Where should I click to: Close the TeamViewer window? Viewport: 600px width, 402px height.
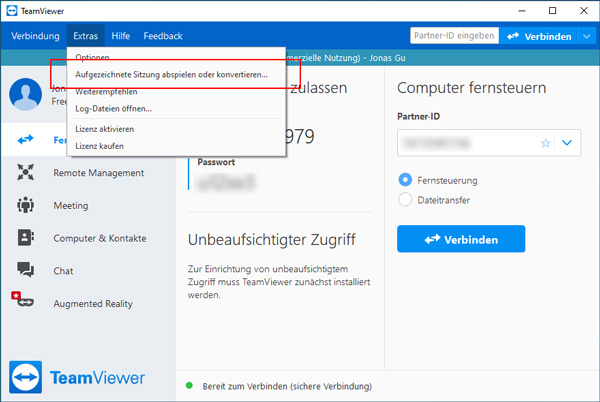[584, 11]
